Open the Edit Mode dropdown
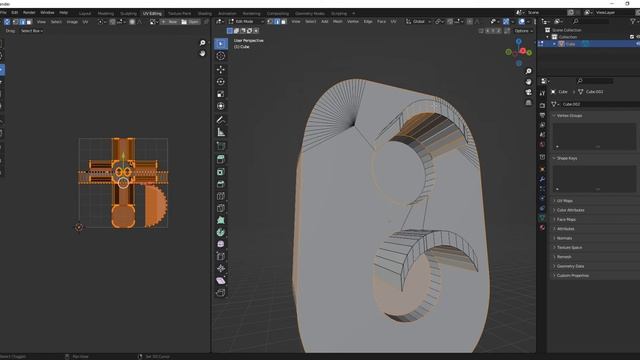Viewport: 640px width, 360px height. tap(246, 22)
